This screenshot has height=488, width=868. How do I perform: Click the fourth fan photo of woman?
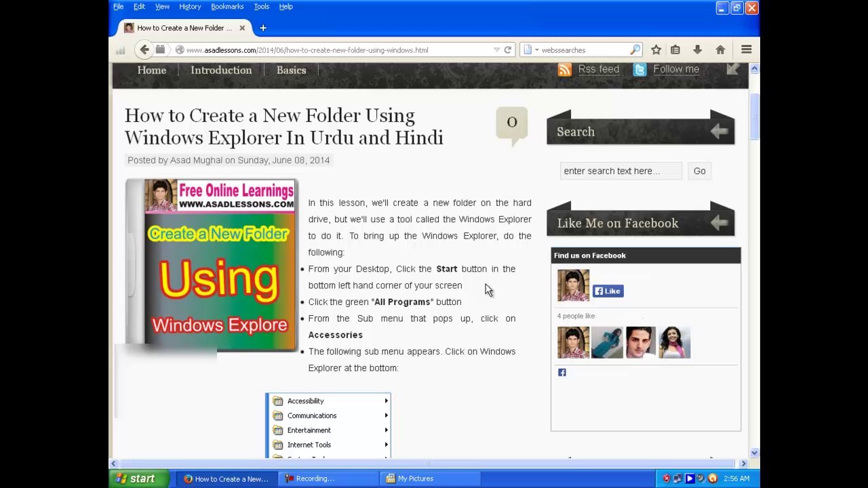point(675,342)
